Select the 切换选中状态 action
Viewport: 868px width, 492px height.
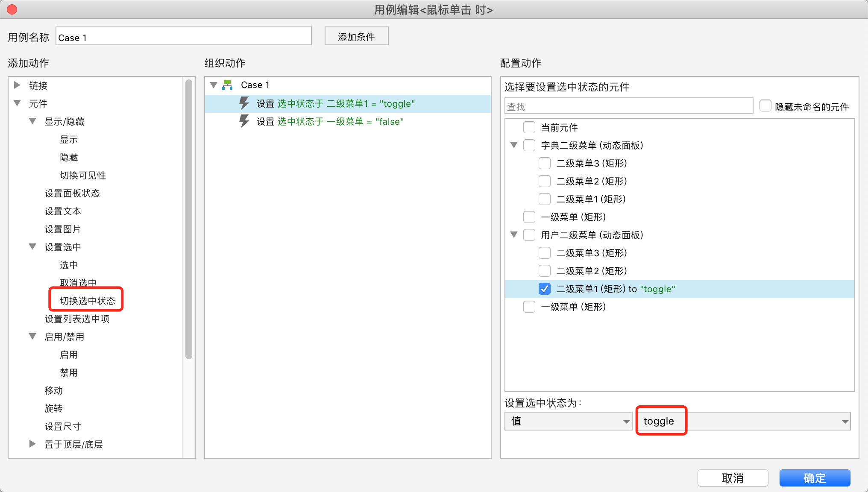pyautogui.click(x=88, y=301)
